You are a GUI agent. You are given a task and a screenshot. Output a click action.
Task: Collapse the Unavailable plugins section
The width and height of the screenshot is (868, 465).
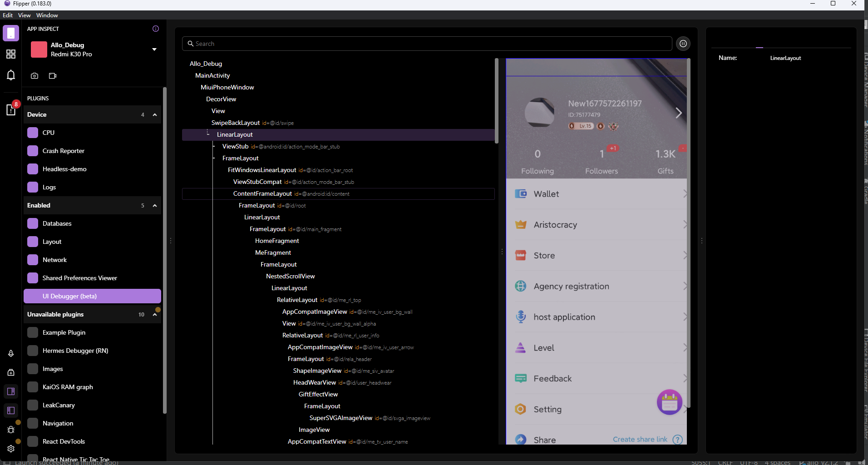(x=155, y=315)
